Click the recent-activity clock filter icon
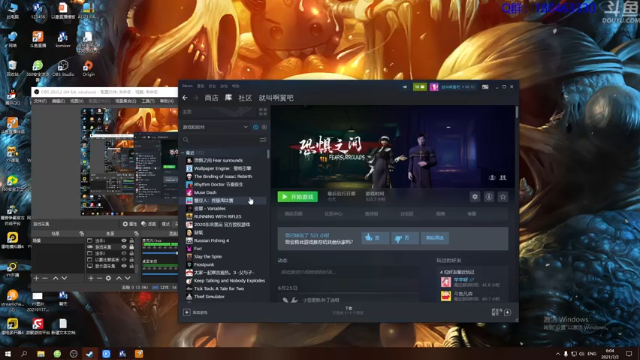Screen dimensions: 640x360 256,127
